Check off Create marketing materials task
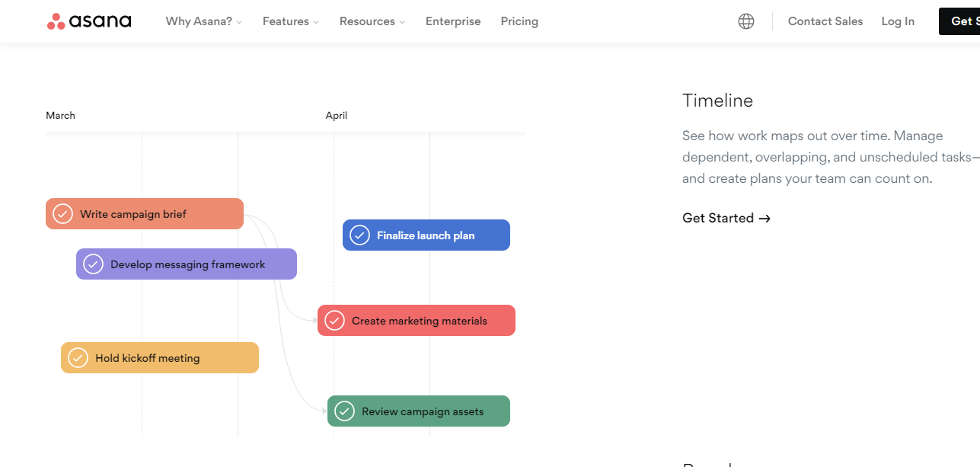This screenshot has height=467, width=980. click(x=334, y=321)
